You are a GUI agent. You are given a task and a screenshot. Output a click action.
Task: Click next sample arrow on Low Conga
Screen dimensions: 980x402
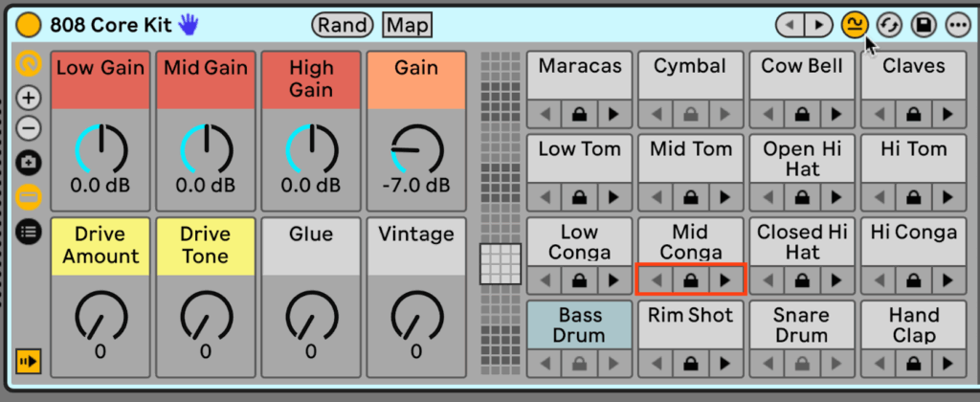613,280
